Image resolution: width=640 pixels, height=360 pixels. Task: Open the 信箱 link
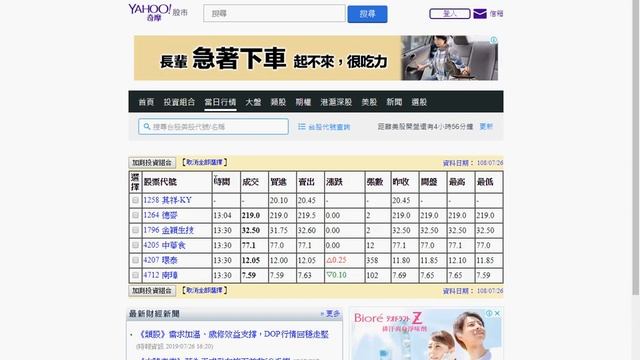click(x=496, y=14)
